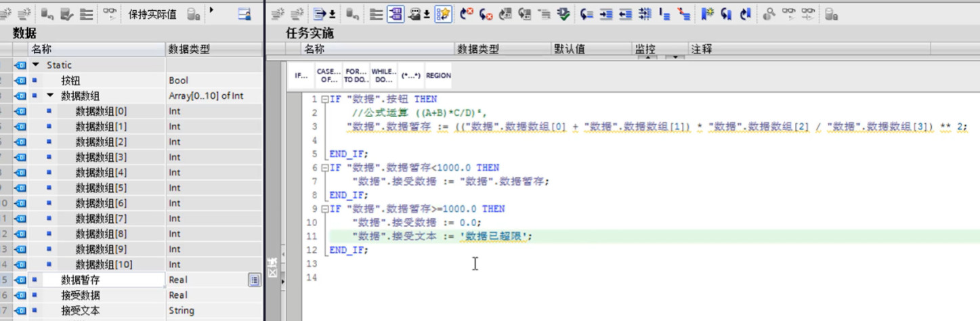The width and height of the screenshot is (980, 321).
Task: Insert a WHILE DO loop template
Action: pyautogui.click(x=384, y=76)
